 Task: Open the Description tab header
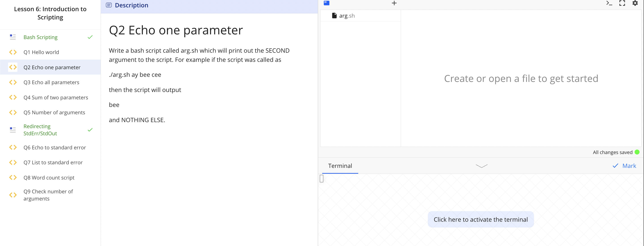[131, 5]
